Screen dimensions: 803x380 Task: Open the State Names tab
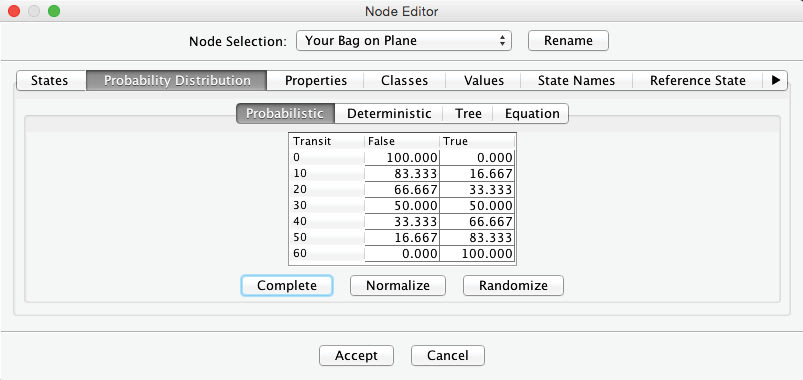(x=576, y=80)
